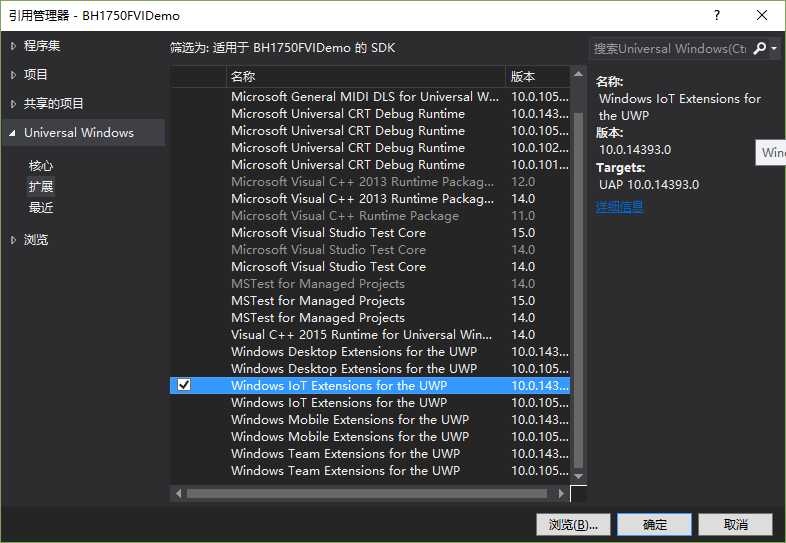The height and width of the screenshot is (543, 786).
Task: Click the help question mark button
Action: (717, 15)
